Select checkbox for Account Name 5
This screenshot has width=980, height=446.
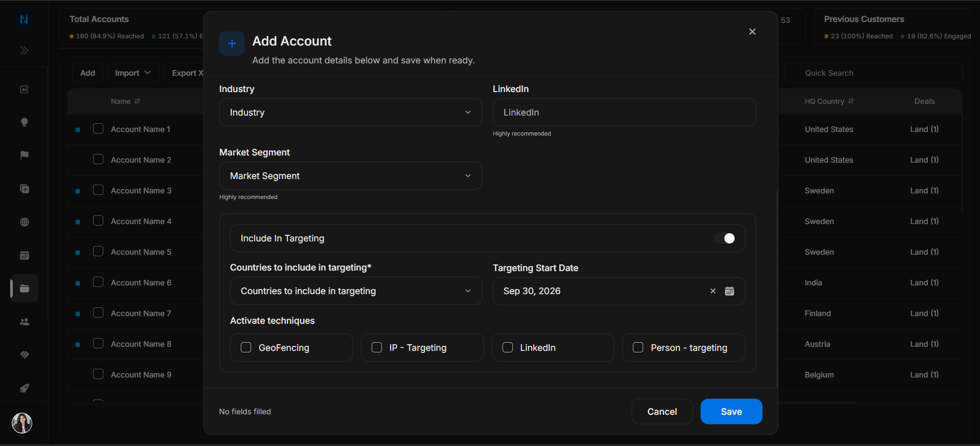pyautogui.click(x=98, y=252)
